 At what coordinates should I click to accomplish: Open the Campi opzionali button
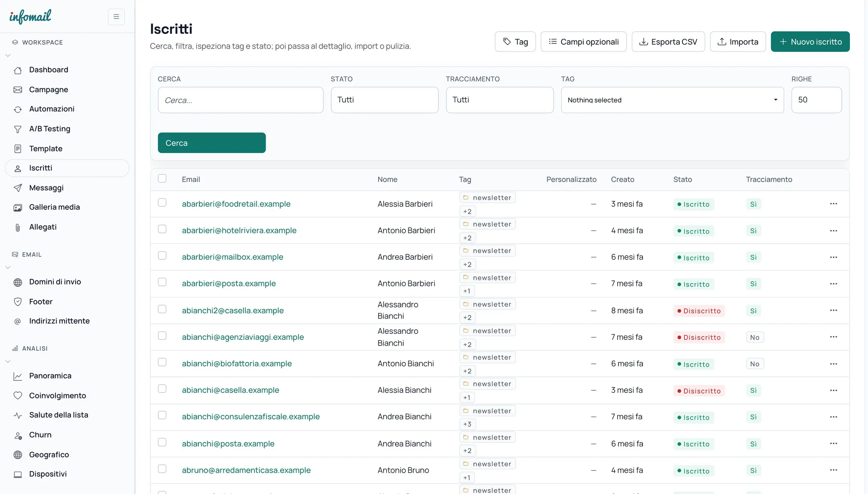click(583, 42)
